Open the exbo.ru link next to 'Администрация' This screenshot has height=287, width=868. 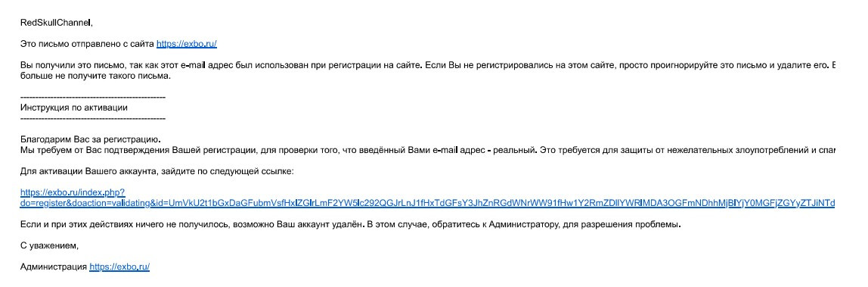[119, 267]
